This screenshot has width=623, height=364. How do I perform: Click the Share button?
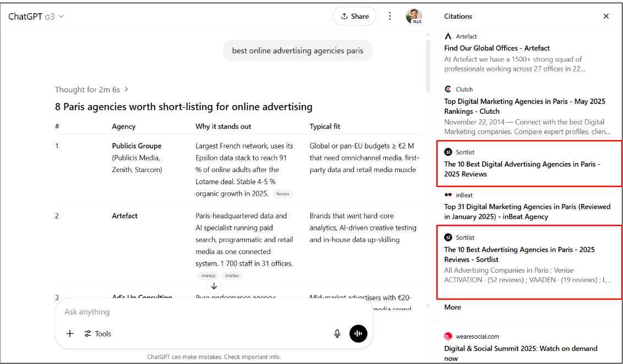click(x=354, y=16)
